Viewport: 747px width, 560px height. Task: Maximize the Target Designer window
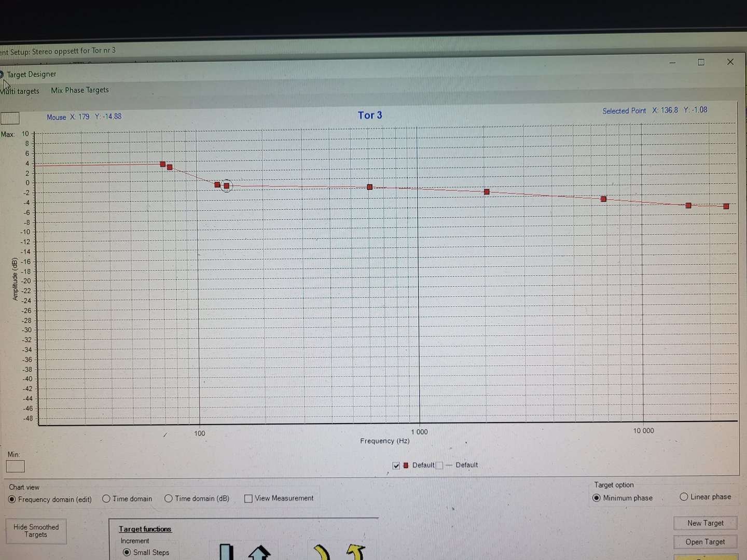(x=701, y=62)
